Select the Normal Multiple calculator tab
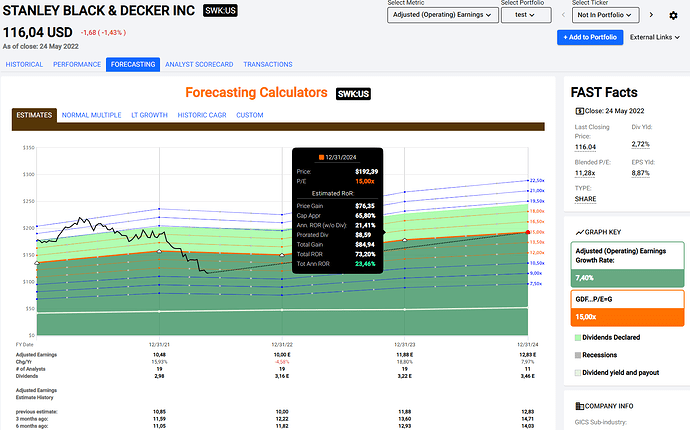 [90, 115]
